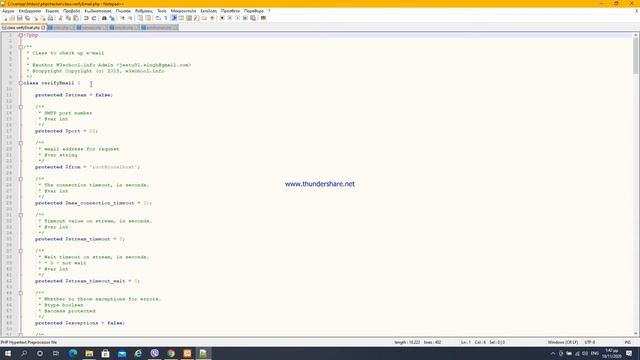This screenshot has width=640, height=360.
Task: Click the Windows (CR LF) status field
Action: (563, 342)
